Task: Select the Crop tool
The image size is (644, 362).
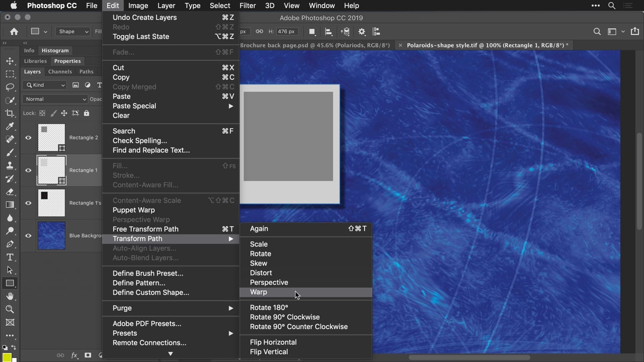Action: click(10, 113)
